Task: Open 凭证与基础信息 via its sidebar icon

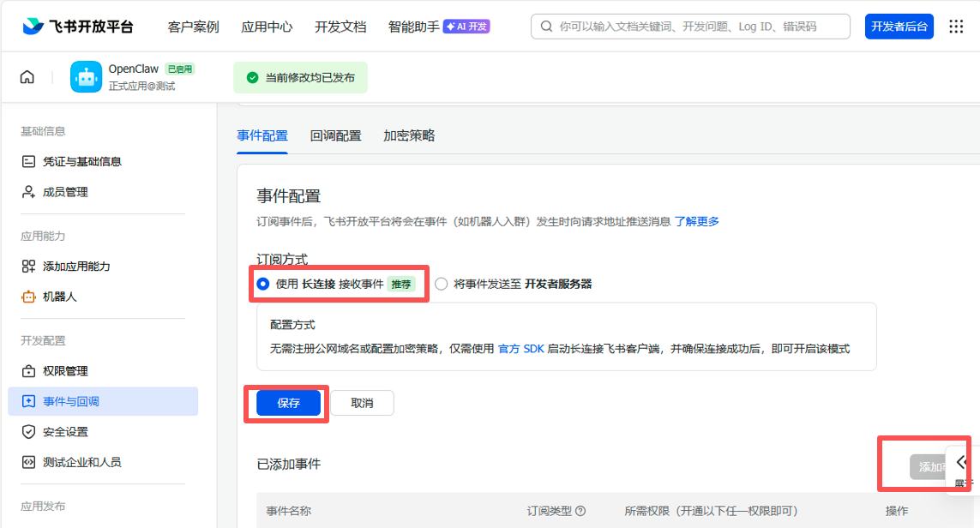Action: [x=28, y=161]
